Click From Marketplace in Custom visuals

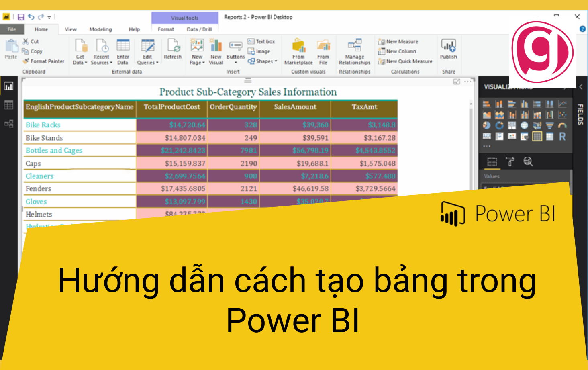(298, 51)
